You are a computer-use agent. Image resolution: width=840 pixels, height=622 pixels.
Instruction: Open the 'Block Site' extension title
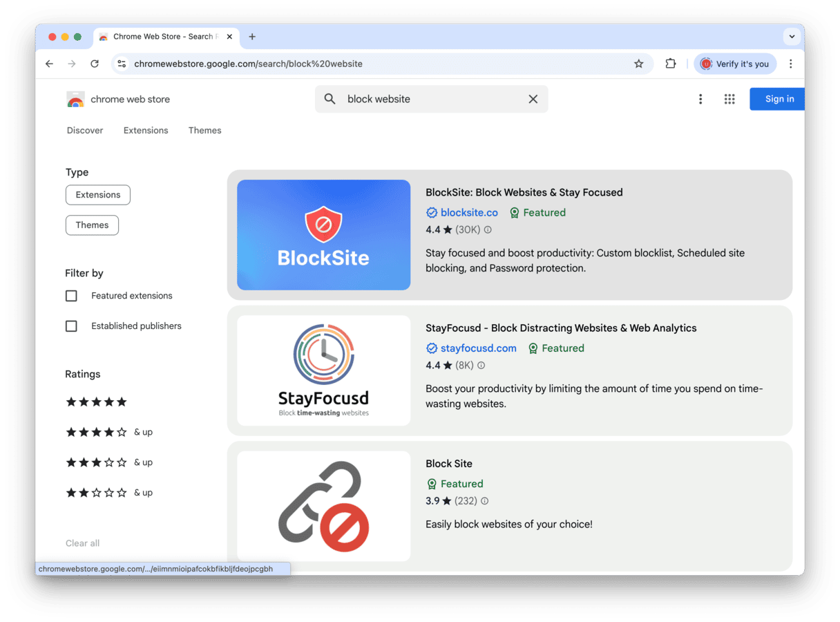tap(449, 463)
